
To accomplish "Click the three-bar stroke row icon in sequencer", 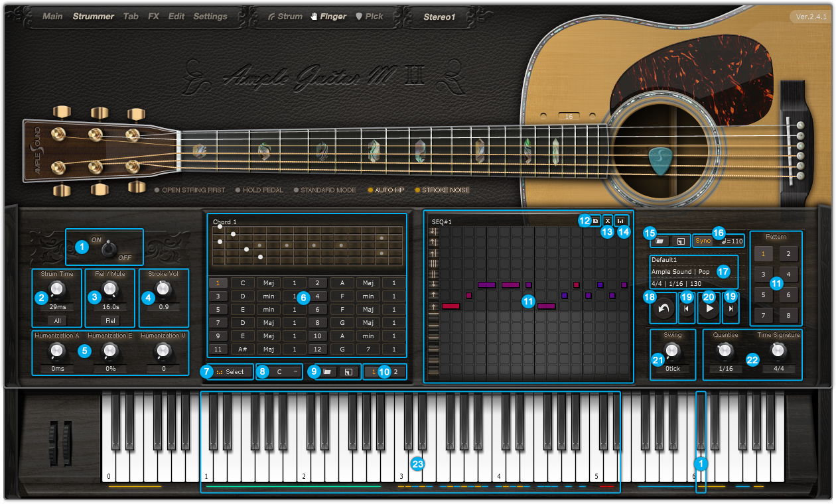I will (433, 263).
